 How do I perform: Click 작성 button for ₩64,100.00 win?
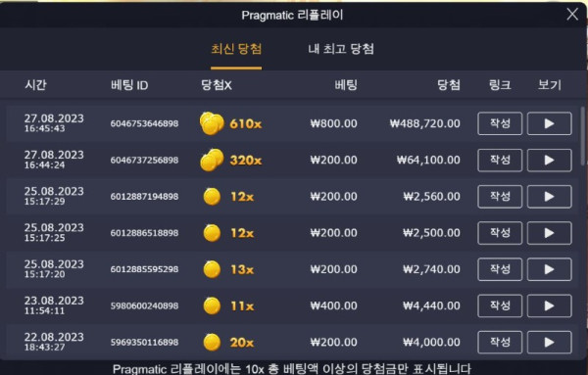pos(500,160)
